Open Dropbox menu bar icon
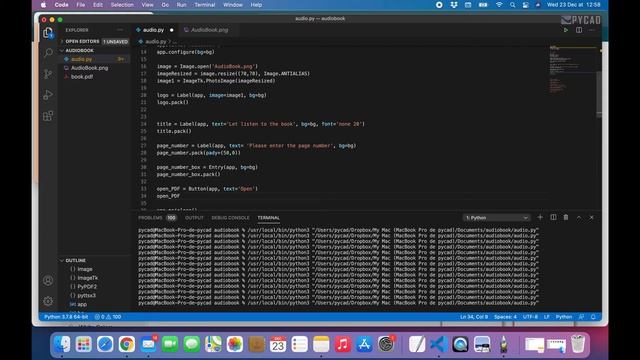640x360 pixels. pyautogui.click(x=454, y=5)
